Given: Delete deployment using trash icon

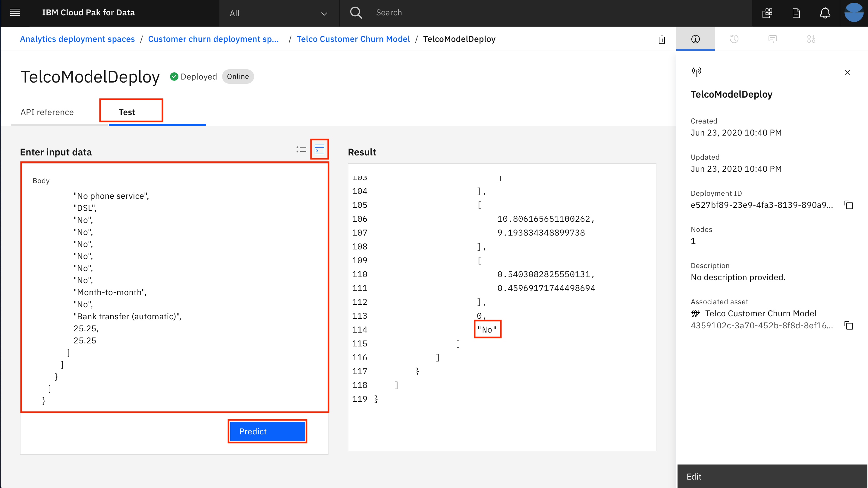Looking at the screenshot, I should [662, 40].
